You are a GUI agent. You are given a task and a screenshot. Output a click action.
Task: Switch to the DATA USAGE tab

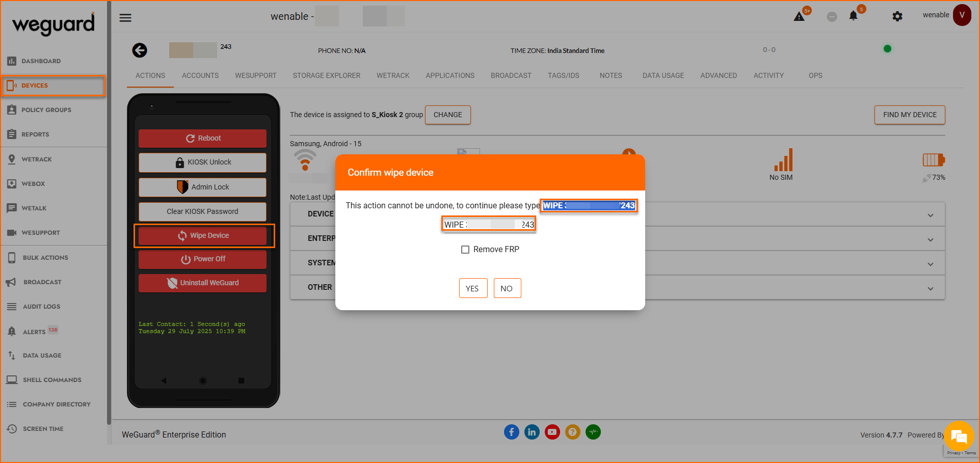pyautogui.click(x=663, y=75)
